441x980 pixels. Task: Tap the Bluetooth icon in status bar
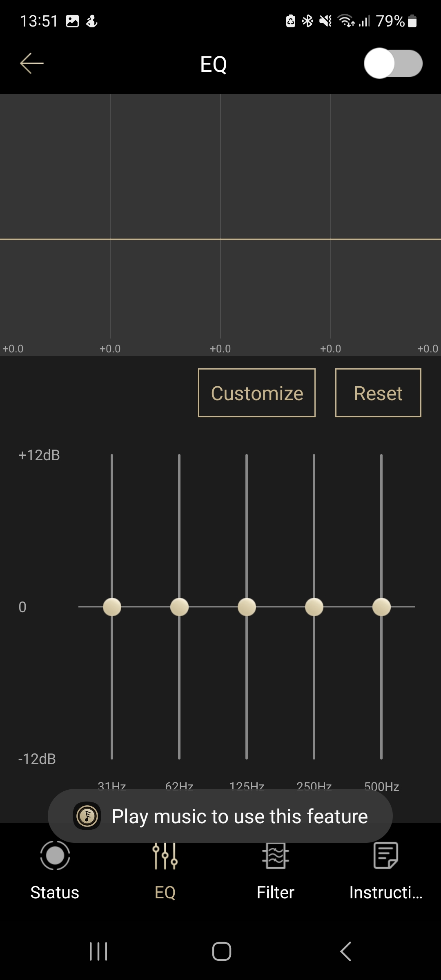pyautogui.click(x=307, y=21)
